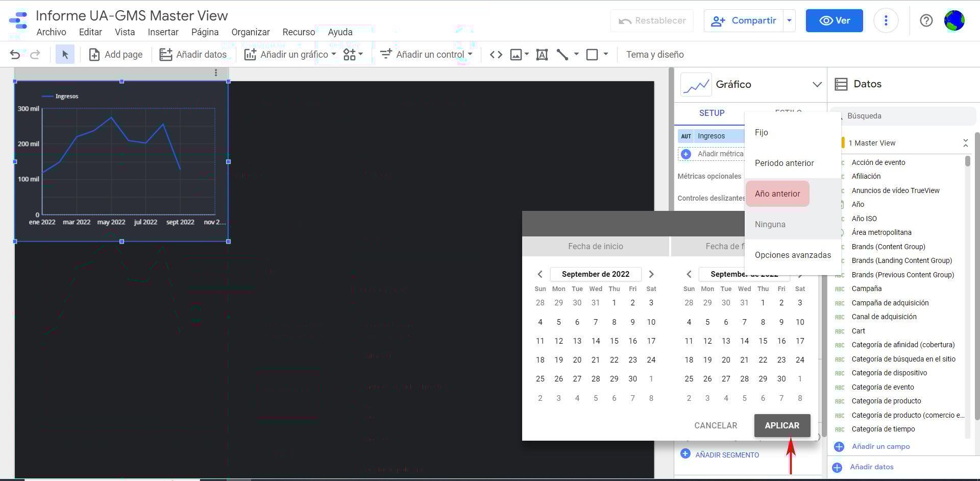Select the pointer selection tool

[65, 55]
